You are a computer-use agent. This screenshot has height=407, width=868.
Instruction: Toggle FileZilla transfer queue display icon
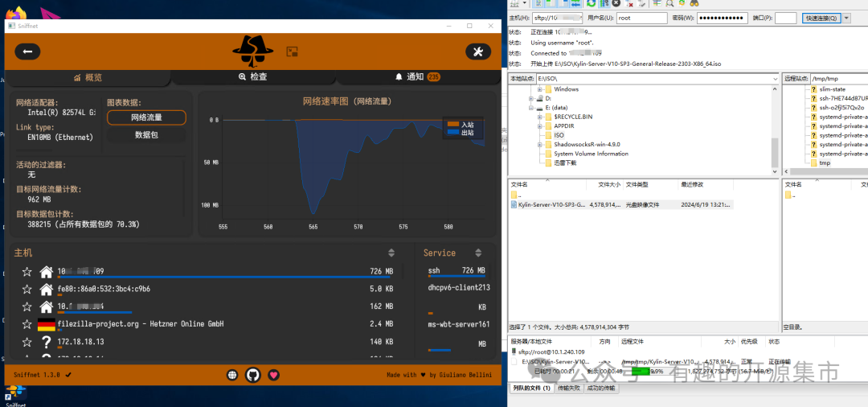pyautogui.click(x=575, y=3)
